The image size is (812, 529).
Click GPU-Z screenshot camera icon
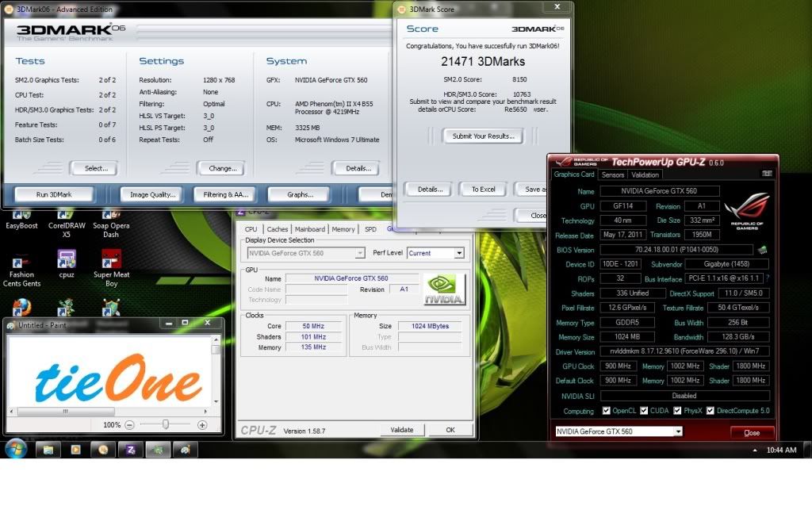(x=767, y=174)
